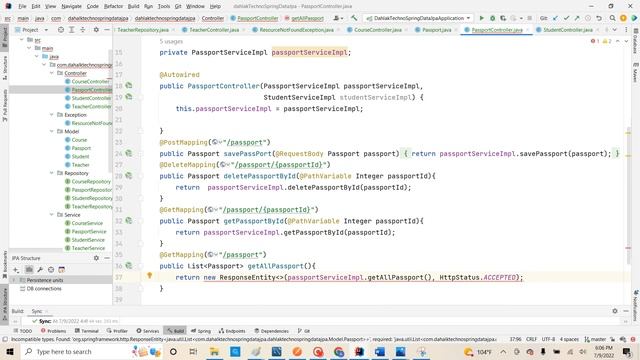
Task: Collapse the Service package node
Action: click(x=52, y=215)
